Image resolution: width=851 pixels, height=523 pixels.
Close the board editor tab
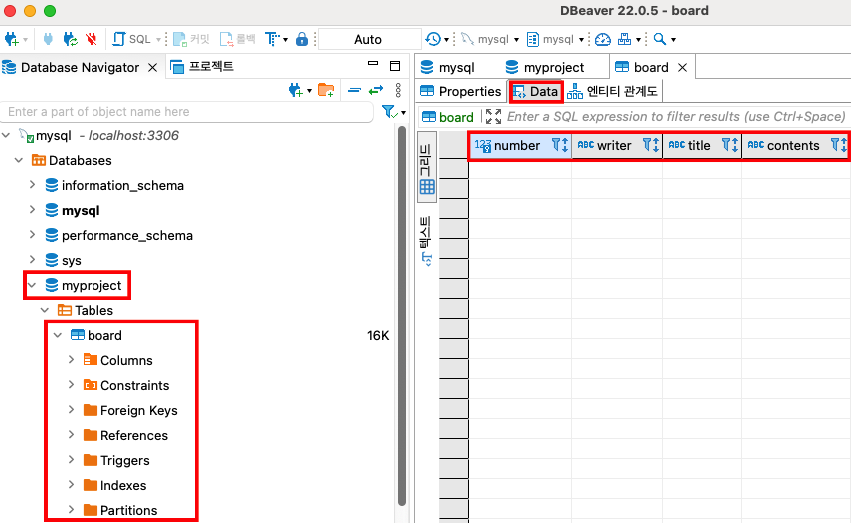tap(683, 67)
